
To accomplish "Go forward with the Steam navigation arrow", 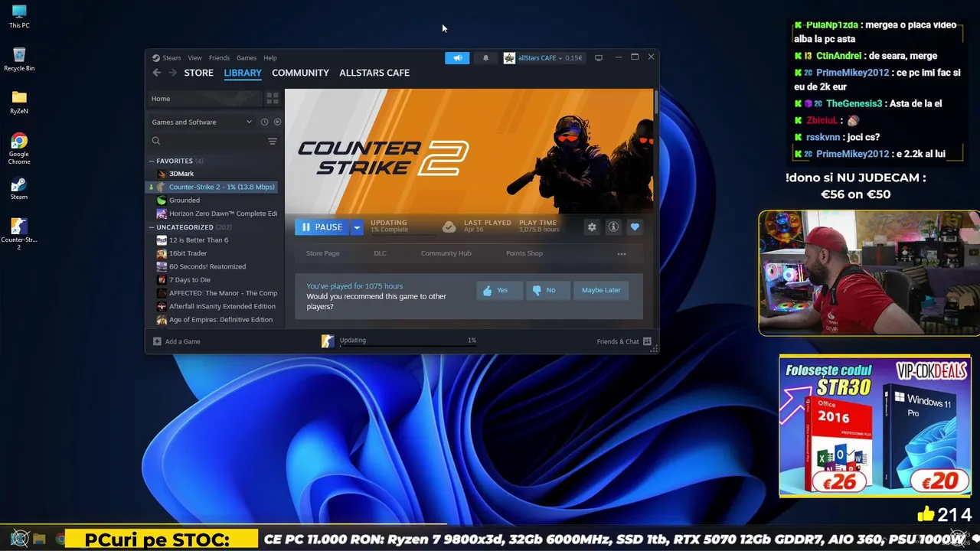I will (x=172, y=73).
